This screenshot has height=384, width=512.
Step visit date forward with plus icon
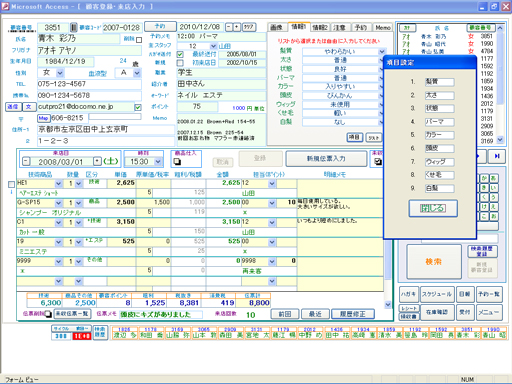coord(97,162)
